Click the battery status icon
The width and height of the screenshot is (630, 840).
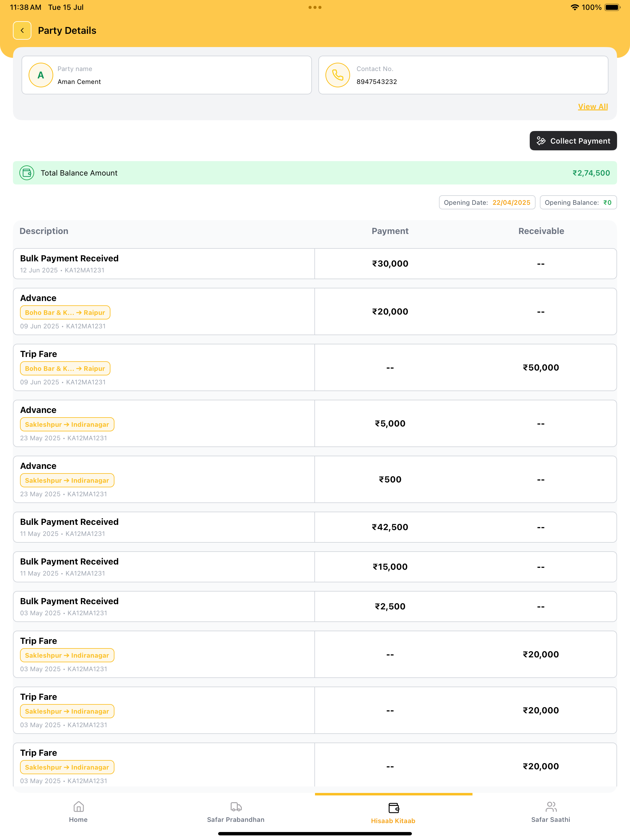[612, 7]
